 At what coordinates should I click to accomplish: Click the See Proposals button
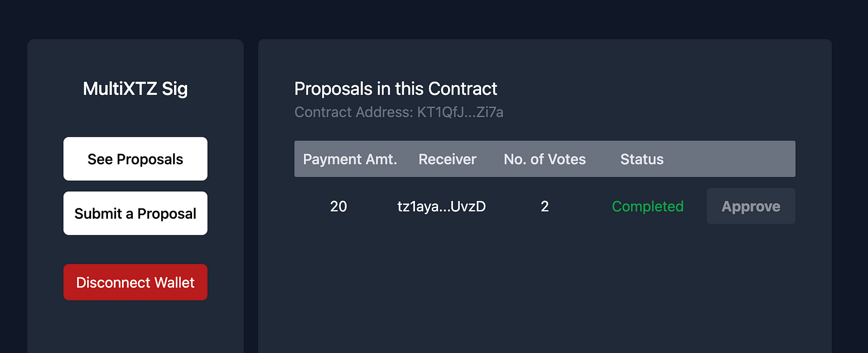135,159
